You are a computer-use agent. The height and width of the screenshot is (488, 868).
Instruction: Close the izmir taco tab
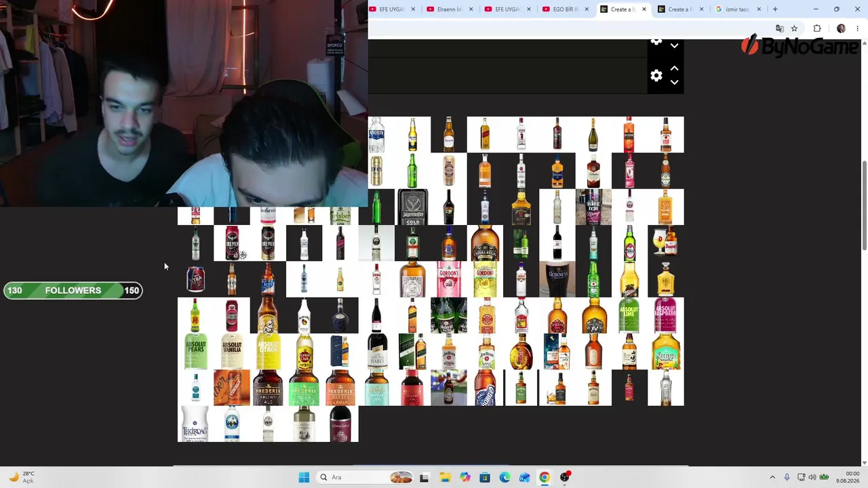tap(759, 9)
